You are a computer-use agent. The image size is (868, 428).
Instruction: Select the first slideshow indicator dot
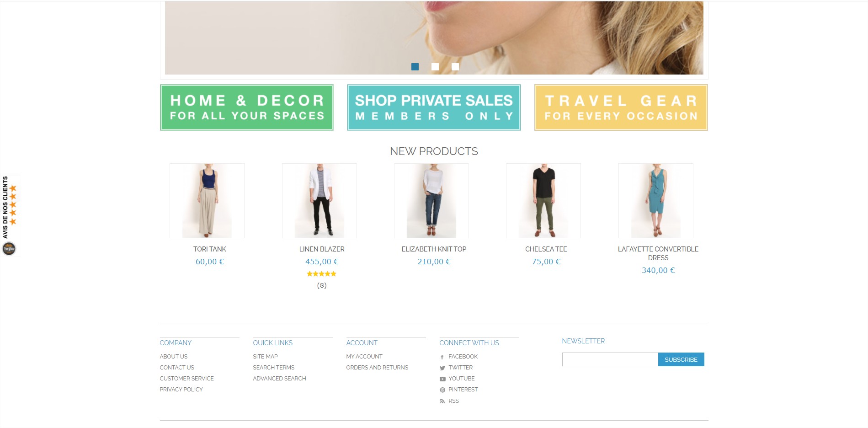tap(415, 67)
